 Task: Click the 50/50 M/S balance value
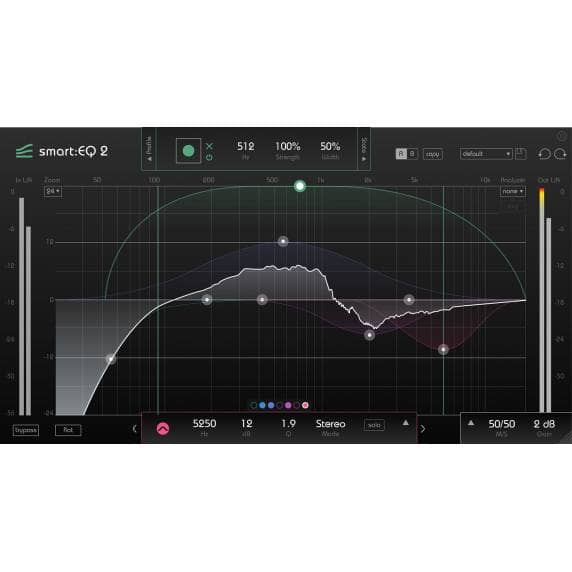click(x=502, y=424)
